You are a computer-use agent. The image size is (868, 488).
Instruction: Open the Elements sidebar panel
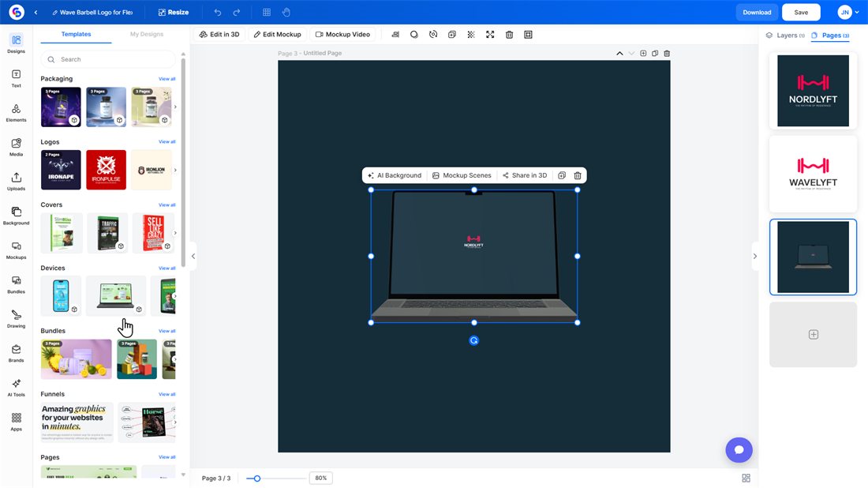tap(16, 112)
